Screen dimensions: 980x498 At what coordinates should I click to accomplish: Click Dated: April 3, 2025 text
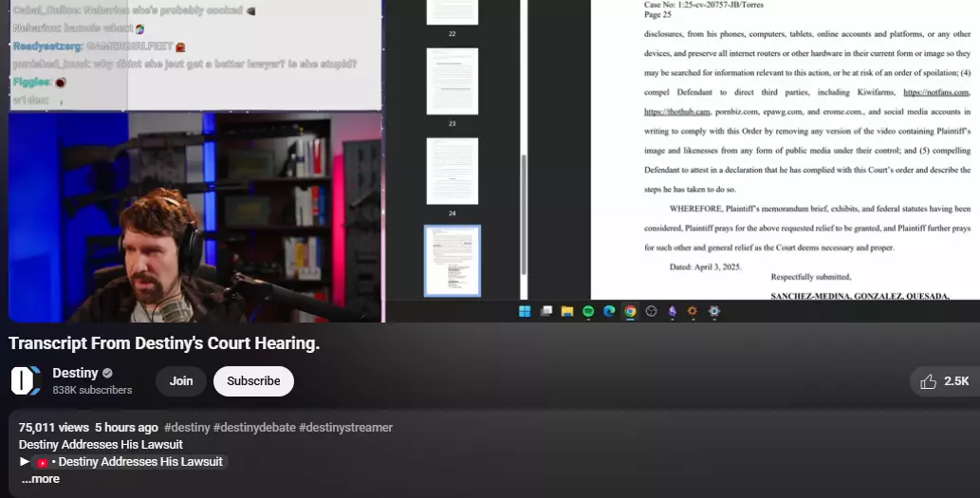(x=705, y=267)
